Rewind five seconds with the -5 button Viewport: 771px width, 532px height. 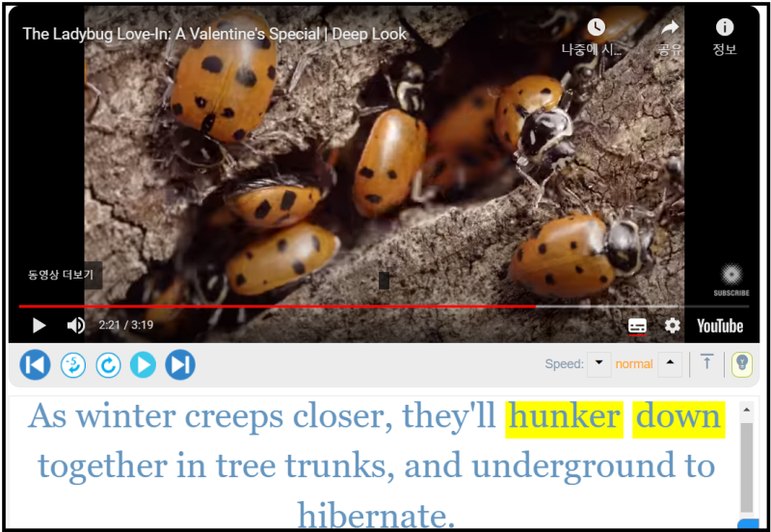click(73, 365)
